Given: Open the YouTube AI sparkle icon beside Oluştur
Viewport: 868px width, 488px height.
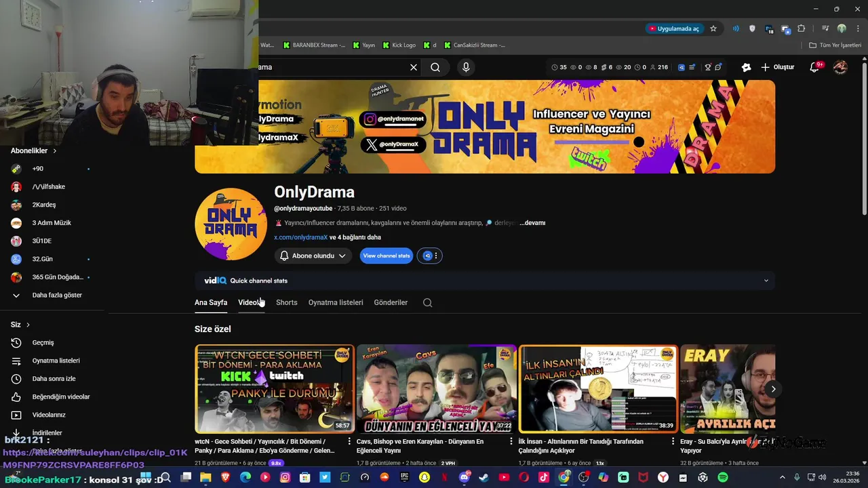Looking at the screenshot, I should [x=746, y=67].
